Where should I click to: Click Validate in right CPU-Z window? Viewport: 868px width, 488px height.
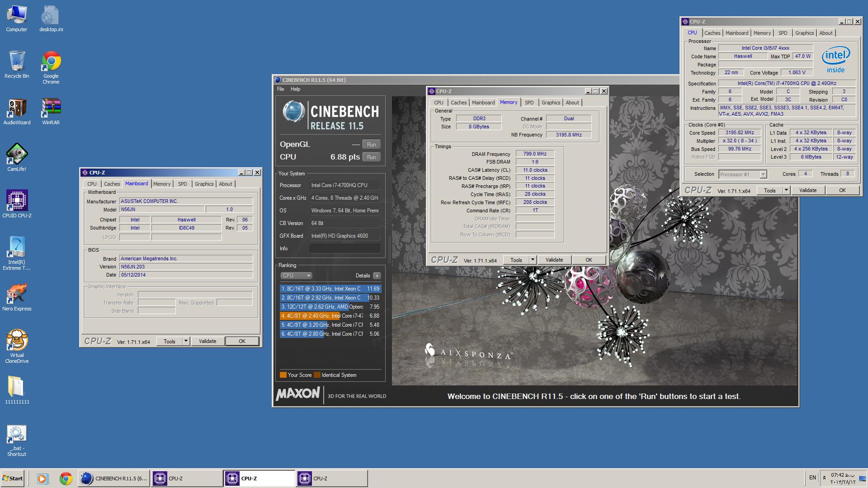point(808,190)
